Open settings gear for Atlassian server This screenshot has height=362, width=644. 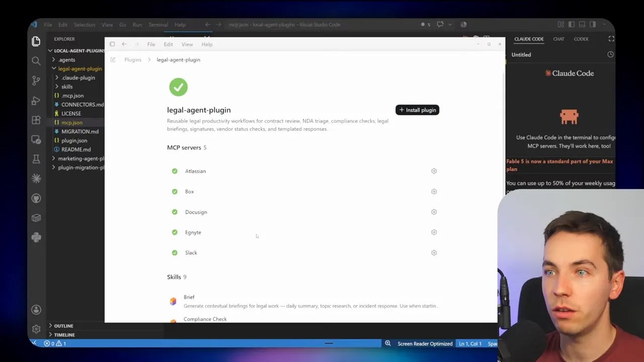point(434,171)
